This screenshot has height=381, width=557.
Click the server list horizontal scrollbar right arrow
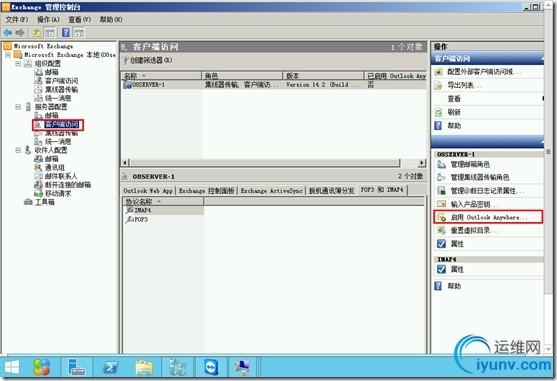point(422,163)
